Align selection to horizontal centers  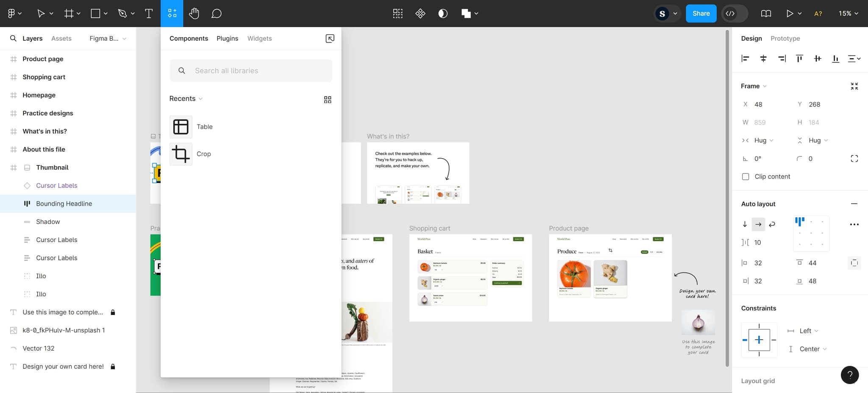click(763, 59)
